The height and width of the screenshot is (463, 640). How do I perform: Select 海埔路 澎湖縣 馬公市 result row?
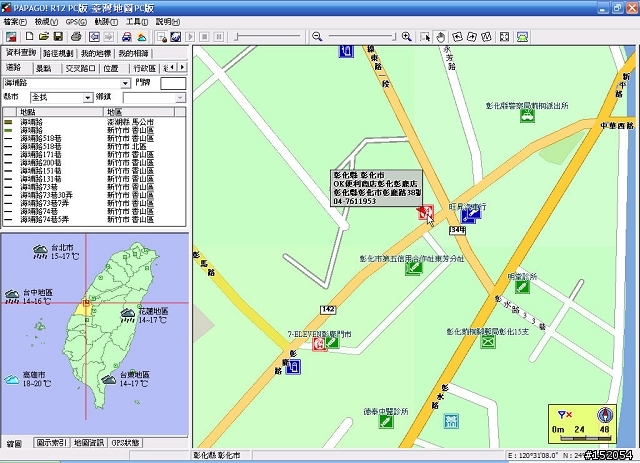(94, 122)
